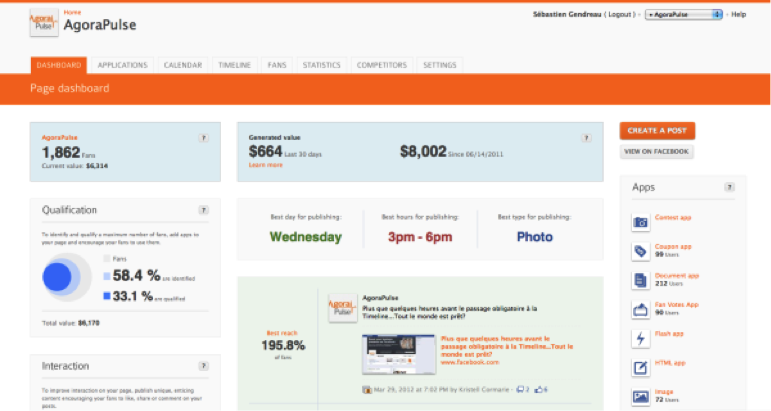
Task: Click the Home breadcrumb link
Action: [72, 12]
